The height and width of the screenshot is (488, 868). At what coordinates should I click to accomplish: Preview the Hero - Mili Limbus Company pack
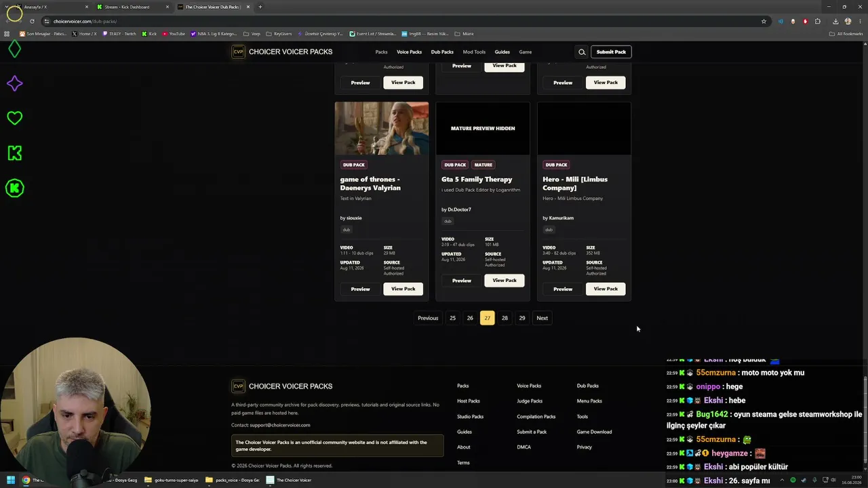tap(563, 289)
